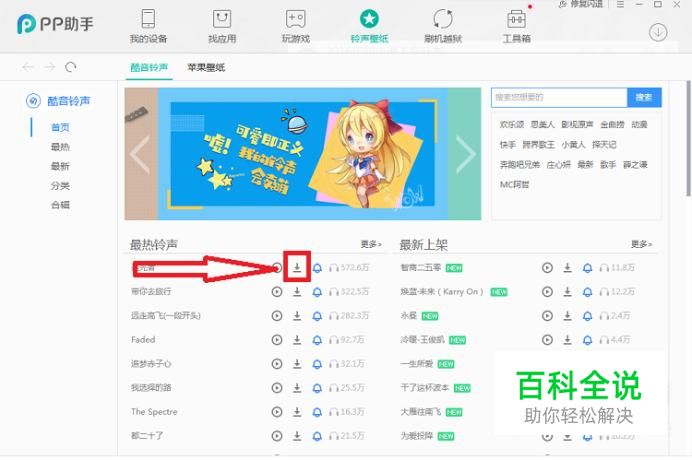Search the 欢乐颂 hot keyword

pos(511,124)
